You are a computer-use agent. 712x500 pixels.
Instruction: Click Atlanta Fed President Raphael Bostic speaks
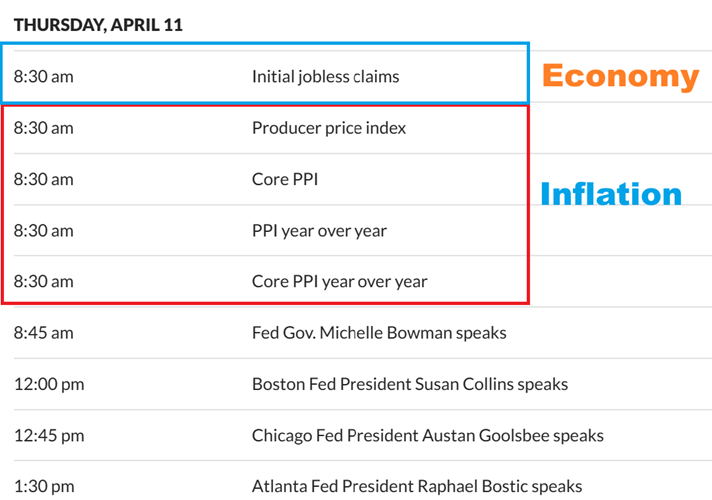pyautogui.click(x=417, y=487)
